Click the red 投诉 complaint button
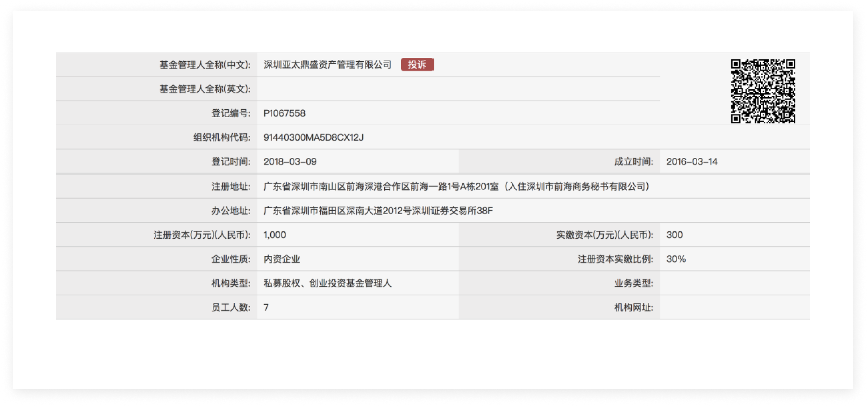 [417, 65]
